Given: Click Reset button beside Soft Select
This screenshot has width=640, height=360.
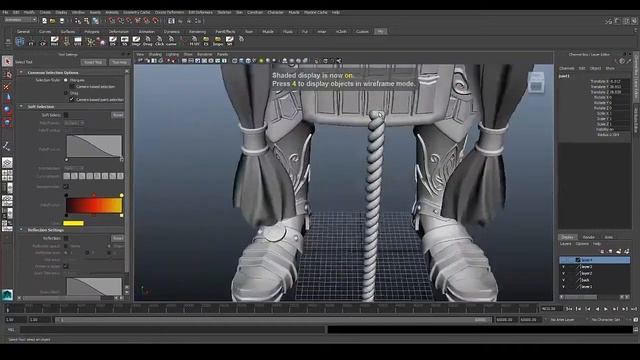Looking at the screenshot, I should [x=118, y=115].
